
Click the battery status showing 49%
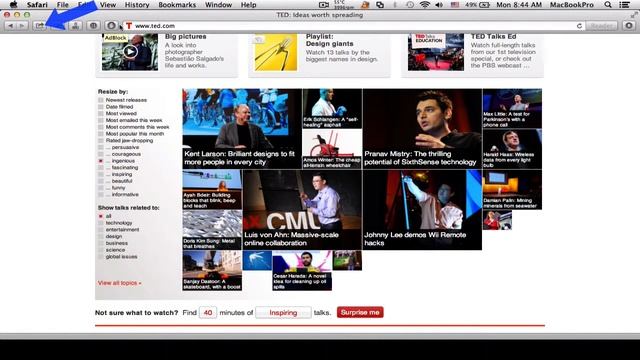(477, 5)
